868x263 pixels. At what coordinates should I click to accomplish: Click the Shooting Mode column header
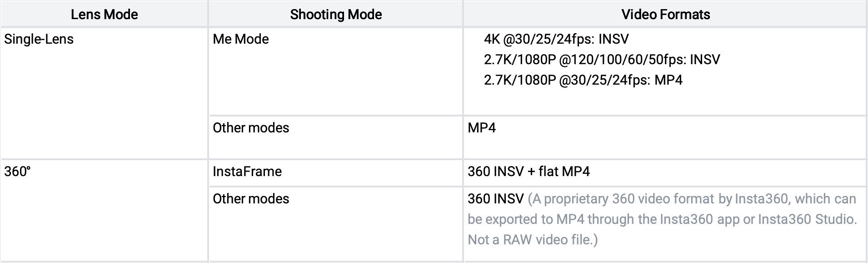pyautogui.click(x=336, y=14)
